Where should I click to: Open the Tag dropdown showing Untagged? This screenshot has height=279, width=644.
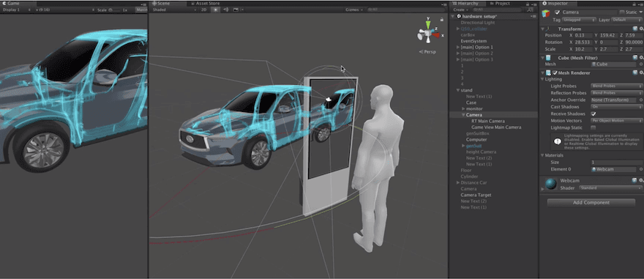(579, 20)
